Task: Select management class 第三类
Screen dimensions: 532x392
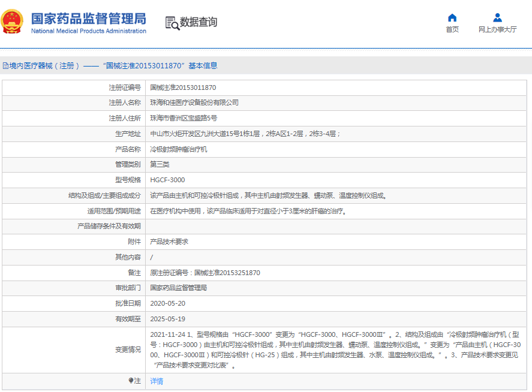Action: pyautogui.click(x=160, y=164)
